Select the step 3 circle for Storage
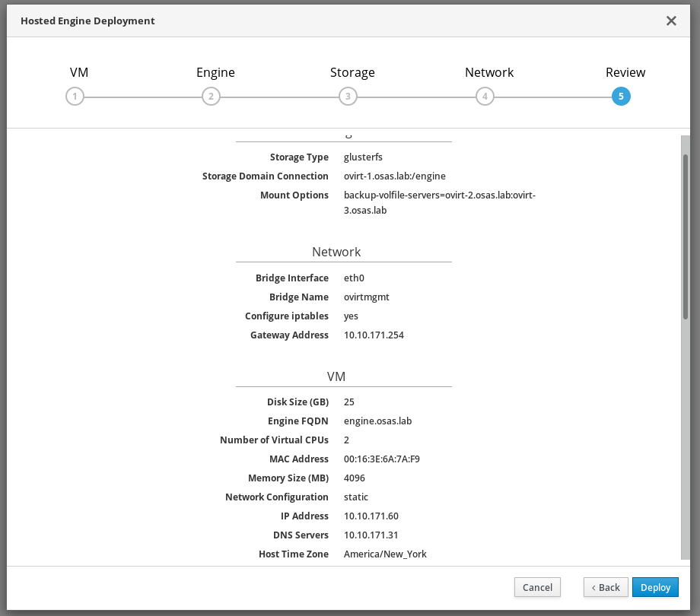 pyautogui.click(x=348, y=97)
